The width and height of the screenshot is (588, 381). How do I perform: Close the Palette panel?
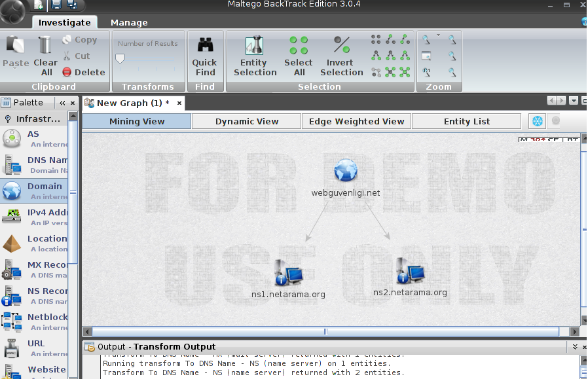(73, 103)
